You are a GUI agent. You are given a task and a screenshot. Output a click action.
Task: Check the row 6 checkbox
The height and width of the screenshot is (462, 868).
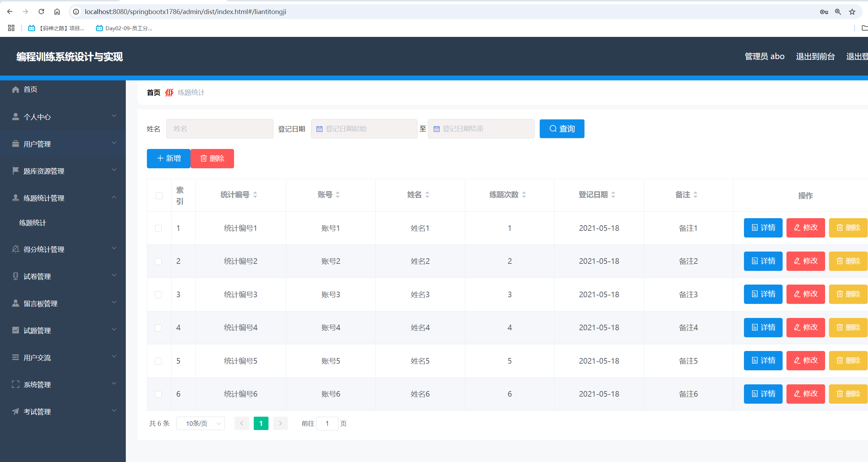pyautogui.click(x=158, y=394)
